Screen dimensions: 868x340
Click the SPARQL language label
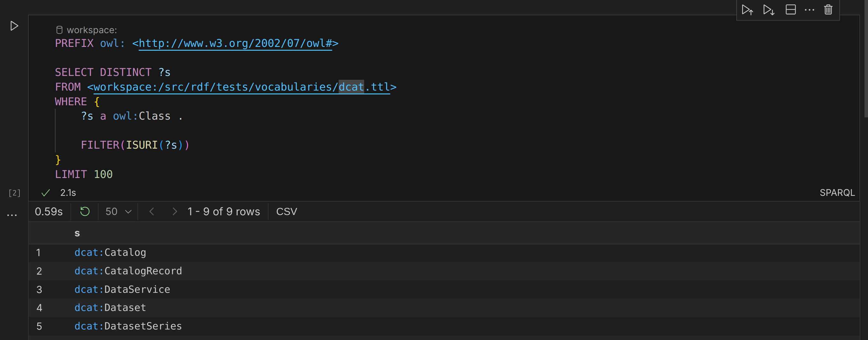837,193
